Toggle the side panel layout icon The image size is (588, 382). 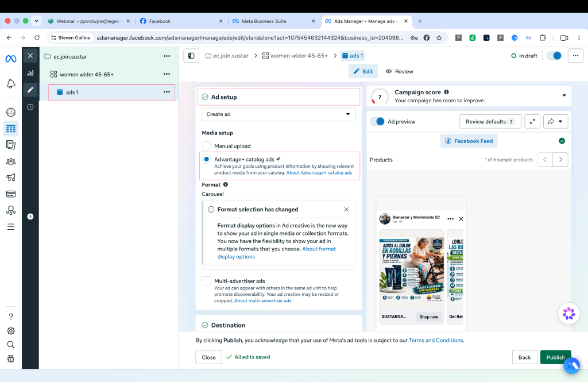191,56
